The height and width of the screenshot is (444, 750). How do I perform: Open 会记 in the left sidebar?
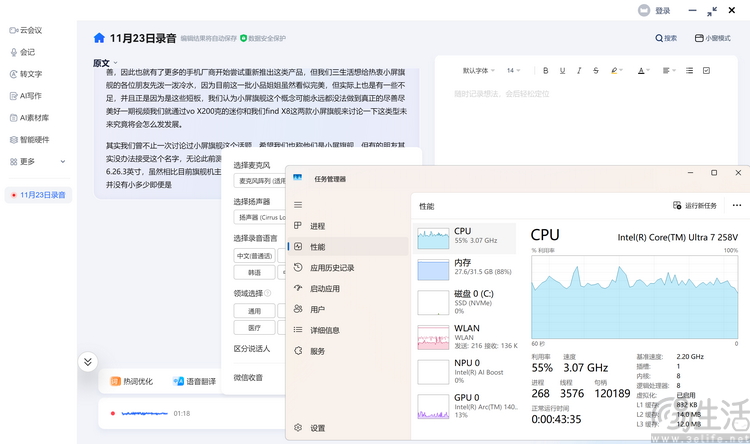click(23, 52)
